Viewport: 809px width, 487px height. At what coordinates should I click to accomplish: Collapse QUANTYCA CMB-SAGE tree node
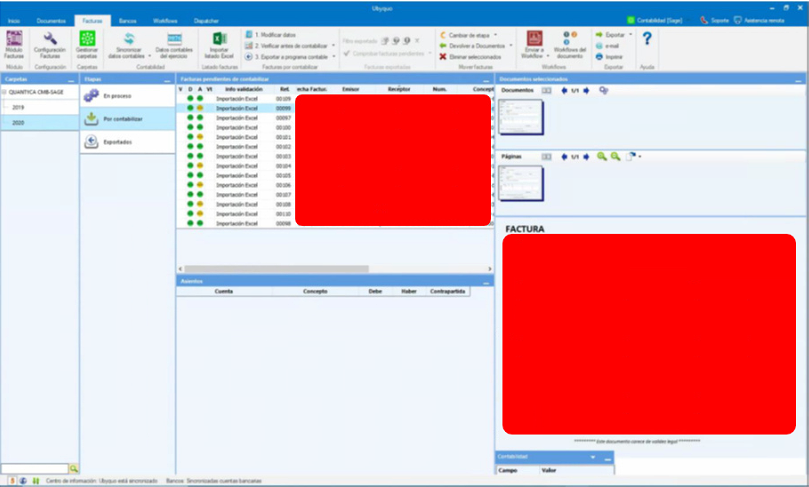tap(4, 92)
